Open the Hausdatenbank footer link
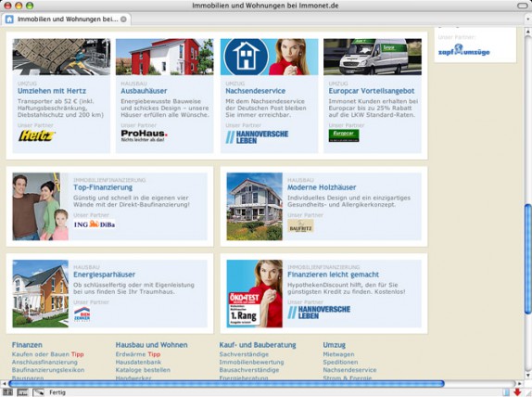Screen dimensions: 532x397 tap(138, 362)
